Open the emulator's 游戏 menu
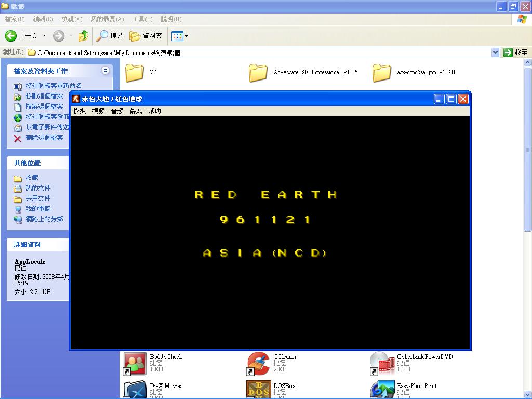The width and height of the screenshot is (532, 399). [x=136, y=111]
